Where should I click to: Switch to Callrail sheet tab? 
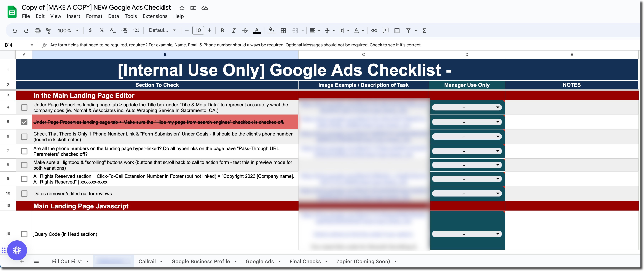[x=147, y=262]
